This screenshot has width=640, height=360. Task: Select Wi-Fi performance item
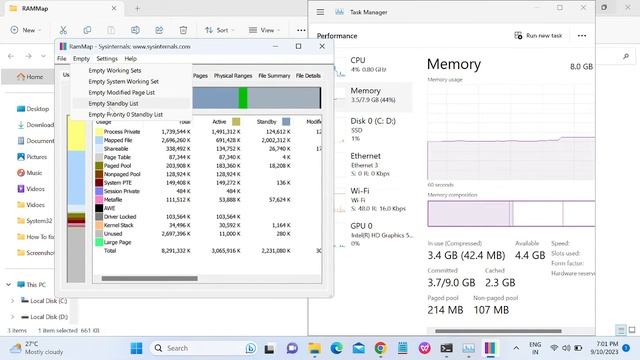(x=373, y=199)
